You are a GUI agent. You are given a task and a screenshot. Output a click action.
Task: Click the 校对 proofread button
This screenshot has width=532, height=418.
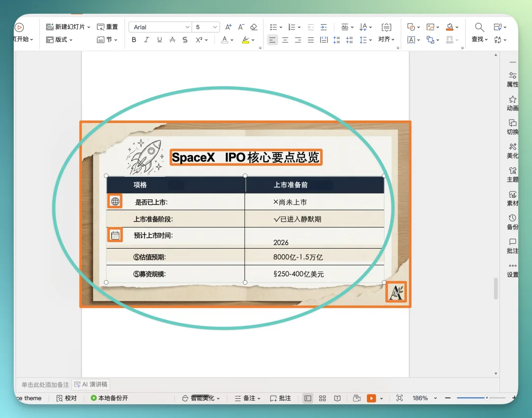click(x=66, y=398)
